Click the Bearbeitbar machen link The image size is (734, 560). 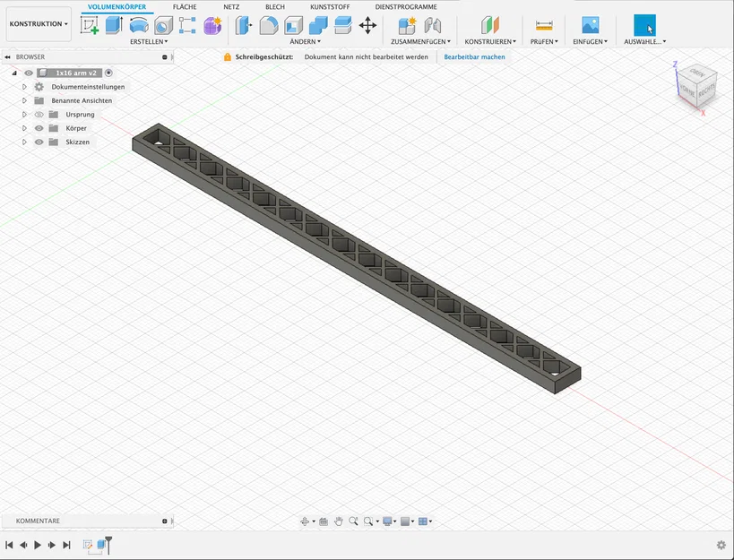(474, 57)
